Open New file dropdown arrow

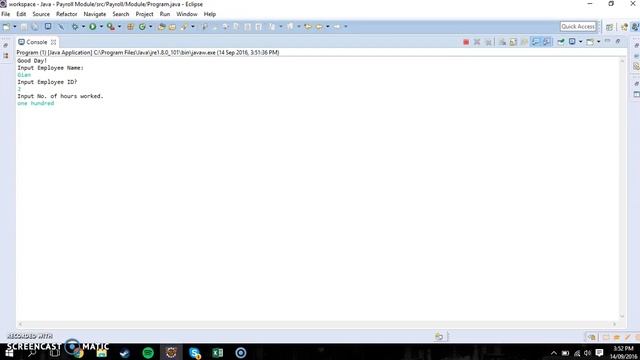coord(15,27)
